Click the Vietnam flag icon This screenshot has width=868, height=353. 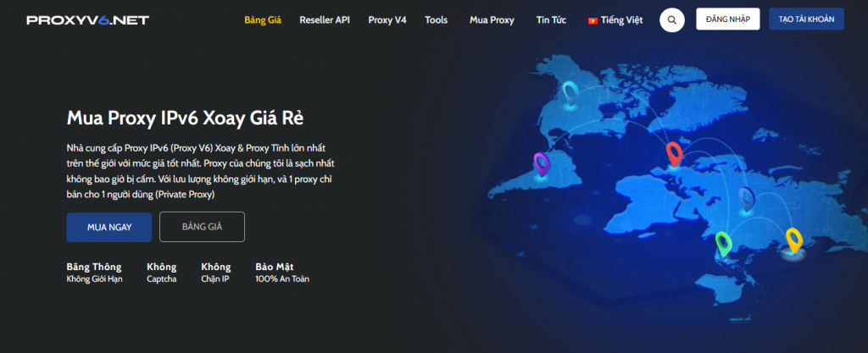click(x=593, y=20)
